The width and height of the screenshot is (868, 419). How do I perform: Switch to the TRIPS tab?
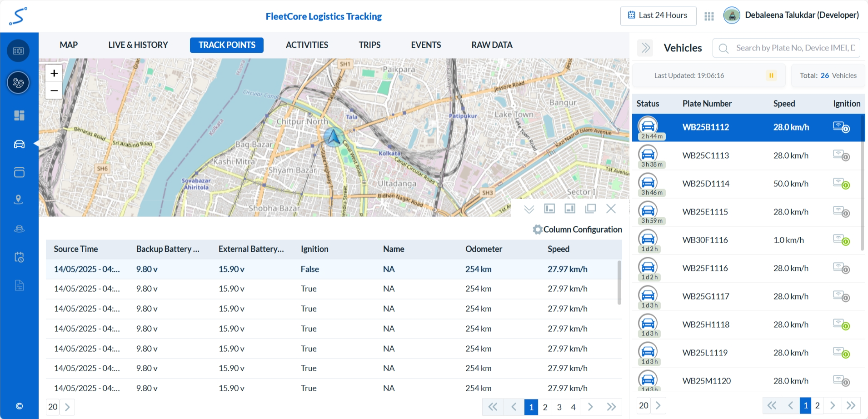369,45
